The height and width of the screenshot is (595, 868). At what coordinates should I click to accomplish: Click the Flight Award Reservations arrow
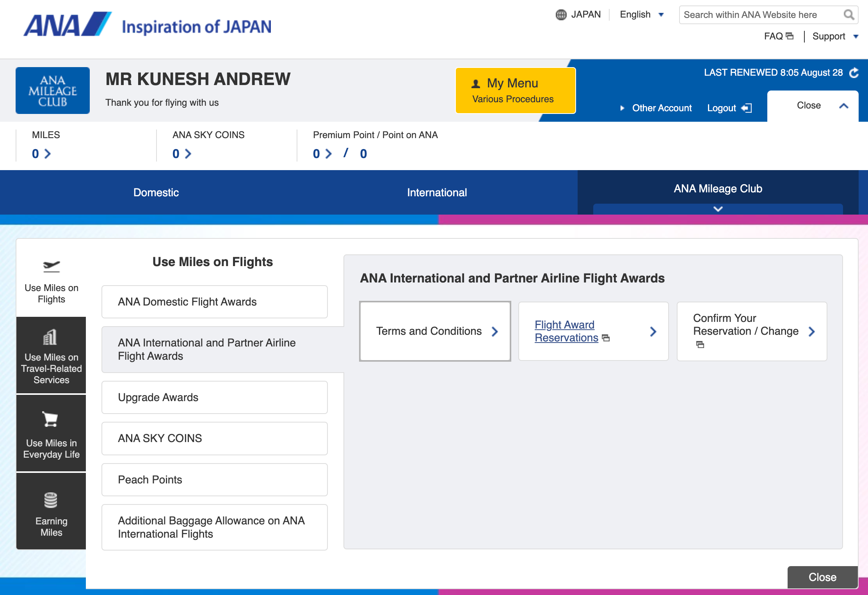point(653,332)
